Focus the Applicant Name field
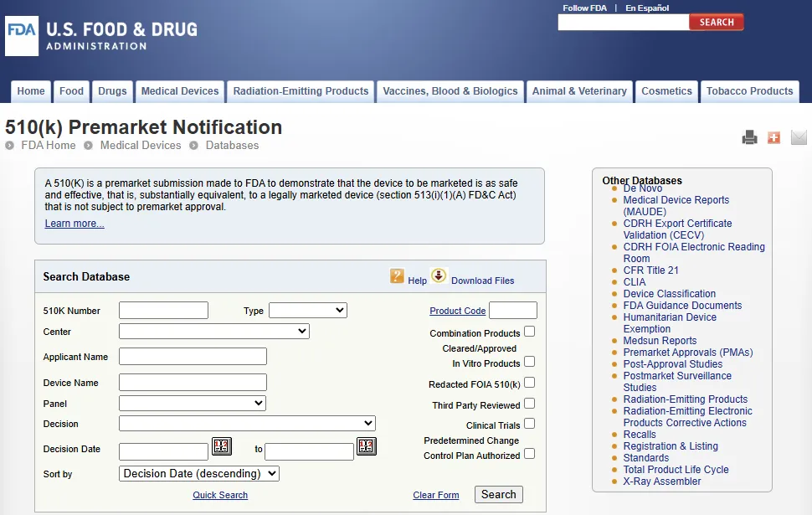 [193, 357]
